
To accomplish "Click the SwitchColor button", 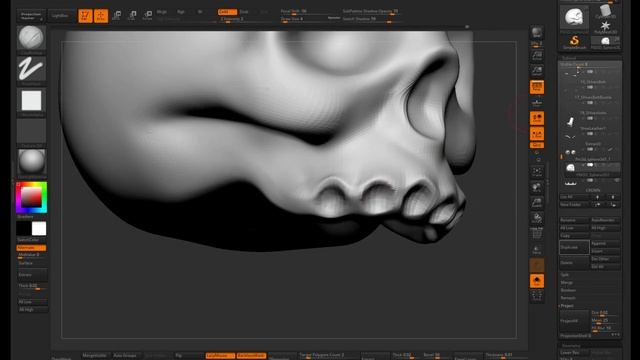I will pyautogui.click(x=29, y=240).
